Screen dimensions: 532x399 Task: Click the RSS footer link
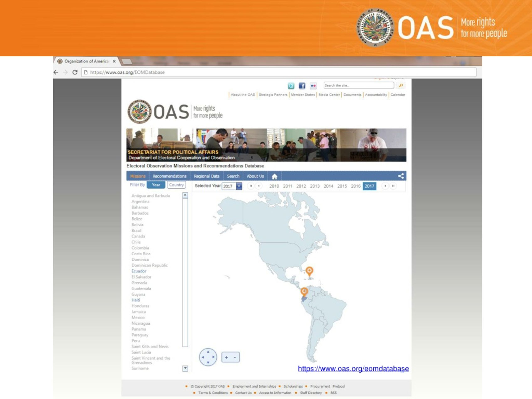[x=334, y=393]
